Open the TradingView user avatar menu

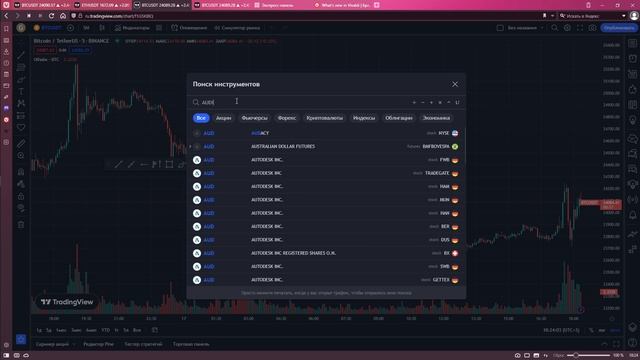coord(21,28)
